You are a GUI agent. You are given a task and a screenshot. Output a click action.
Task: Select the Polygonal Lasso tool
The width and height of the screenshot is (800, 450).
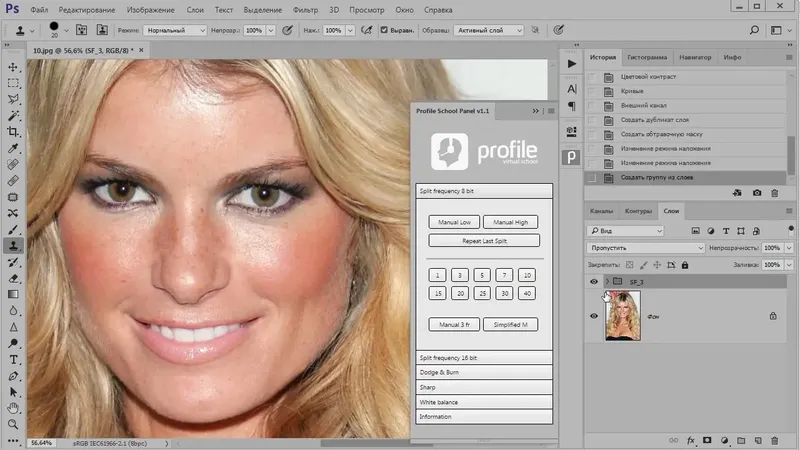point(13,99)
